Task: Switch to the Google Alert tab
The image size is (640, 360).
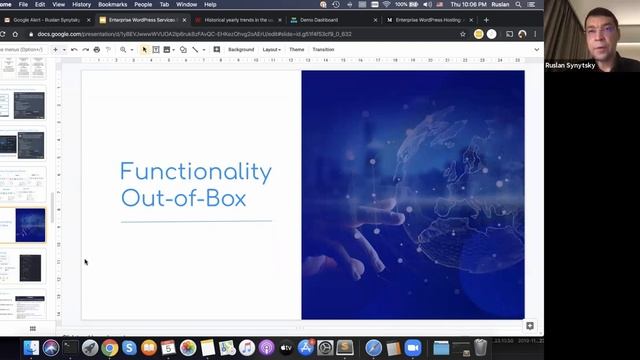Action: tap(47, 20)
